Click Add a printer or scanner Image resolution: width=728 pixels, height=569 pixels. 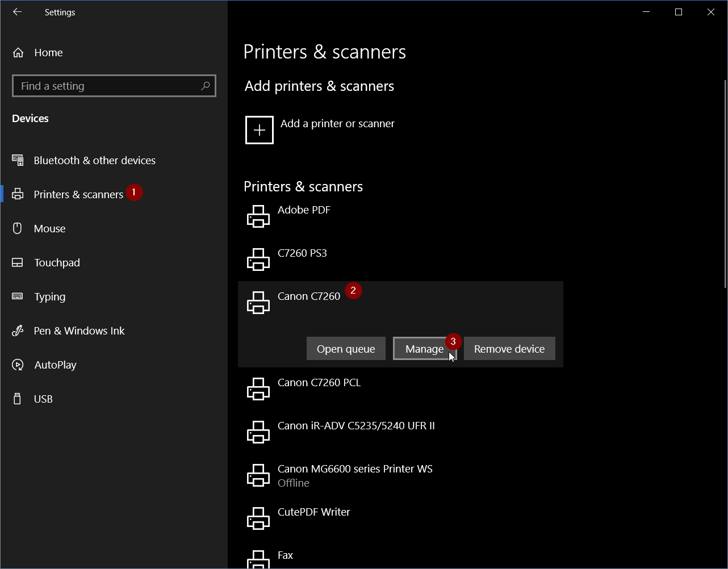pos(337,123)
